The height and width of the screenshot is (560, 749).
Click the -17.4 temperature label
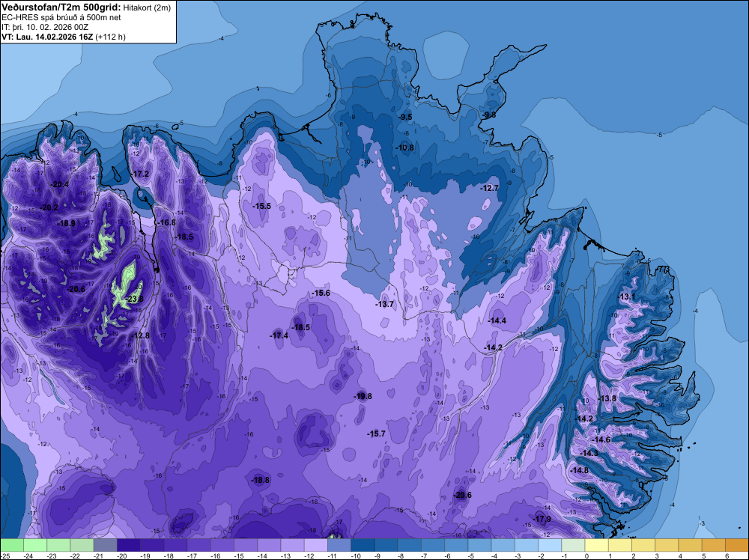click(x=279, y=335)
